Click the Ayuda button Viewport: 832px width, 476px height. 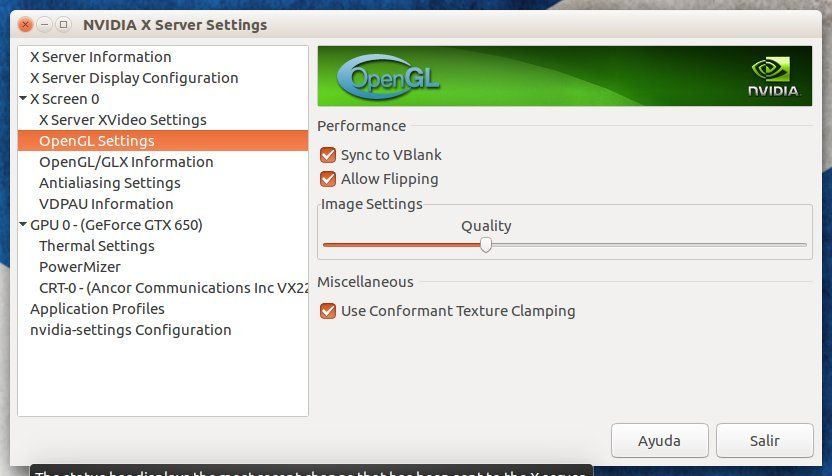[x=659, y=441]
